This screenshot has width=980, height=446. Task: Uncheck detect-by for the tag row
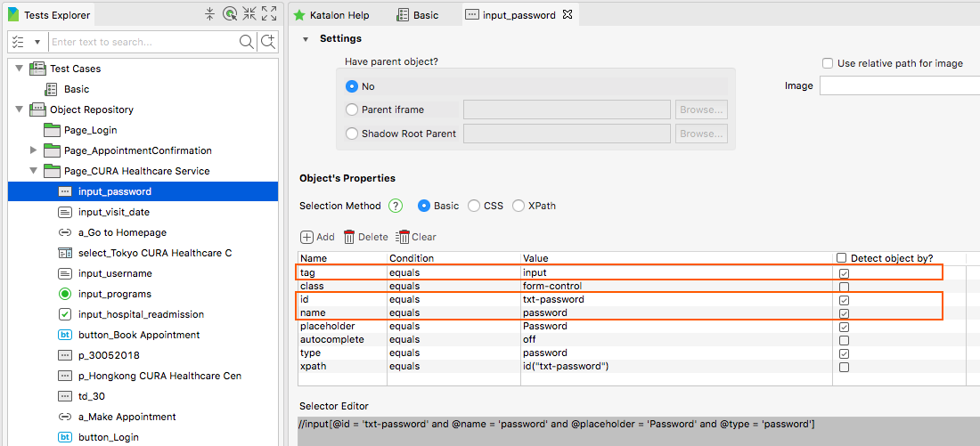845,273
